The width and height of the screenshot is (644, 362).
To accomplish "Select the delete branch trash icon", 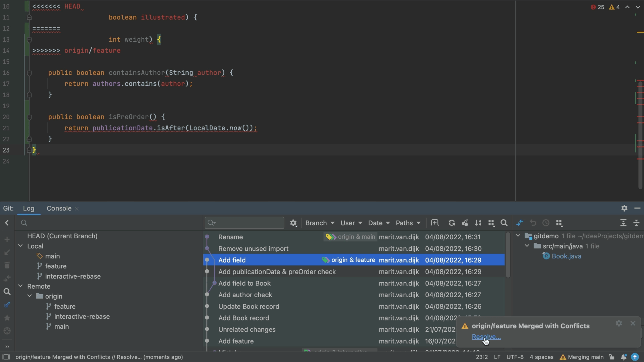I will click(x=7, y=265).
